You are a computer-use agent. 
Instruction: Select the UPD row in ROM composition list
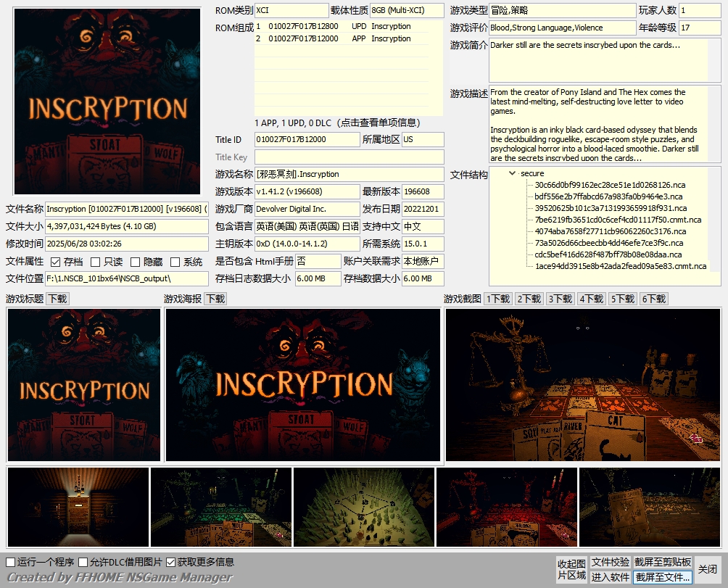(341, 26)
